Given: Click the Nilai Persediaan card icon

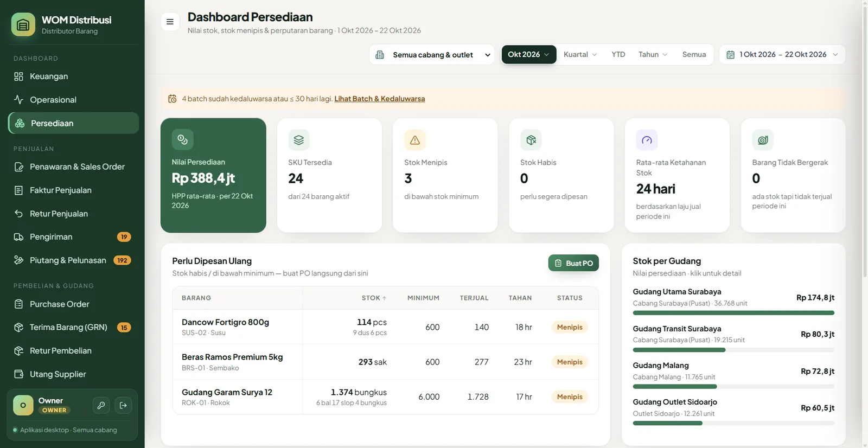Looking at the screenshot, I should pyautogui.click(x=182, y=139).
